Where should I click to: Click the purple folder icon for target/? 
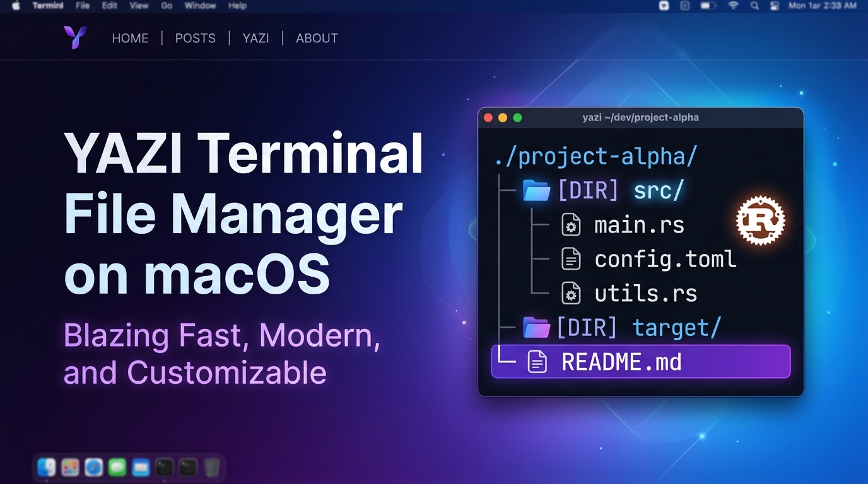click(537, 328)
